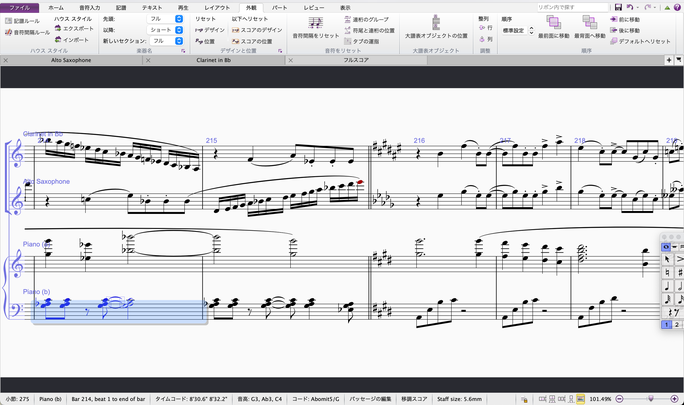Click the 以下へリセット button
Viewport: 684px width, 405px height.
click(250, 19)
